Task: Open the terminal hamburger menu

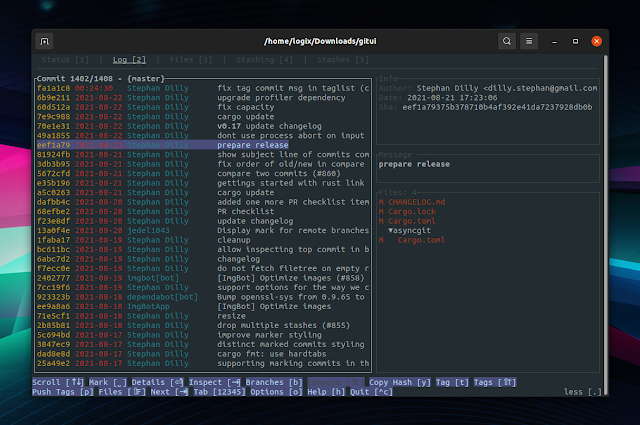Action: point(530,41)
